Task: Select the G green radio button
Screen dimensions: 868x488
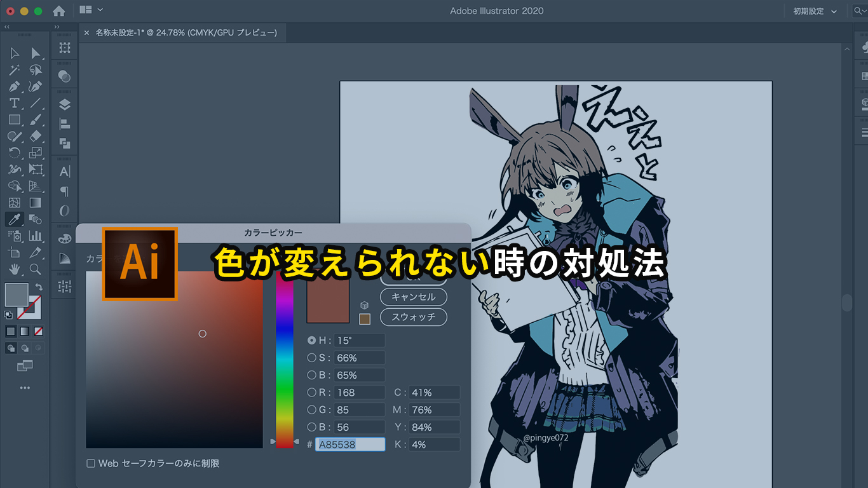Action: (311, 409)
